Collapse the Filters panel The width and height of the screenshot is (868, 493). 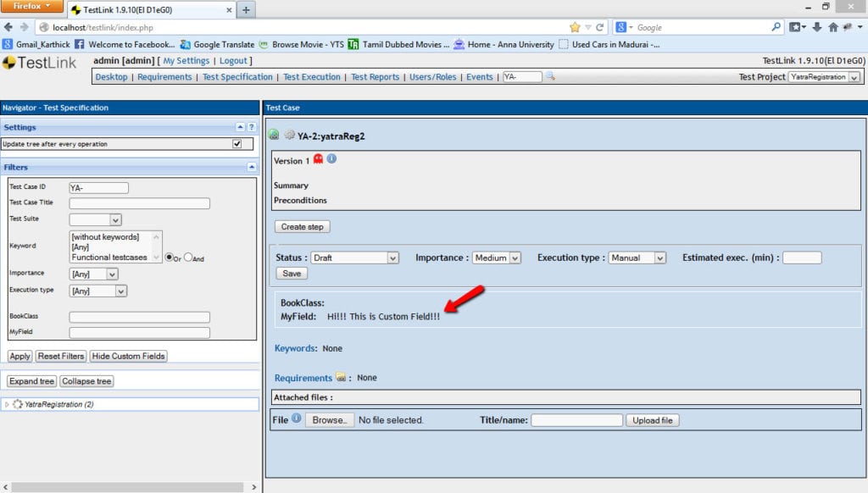(x=251, y=167)
